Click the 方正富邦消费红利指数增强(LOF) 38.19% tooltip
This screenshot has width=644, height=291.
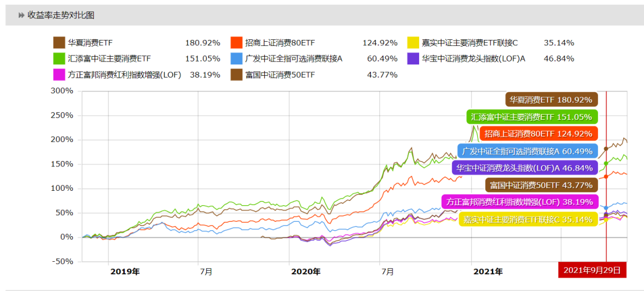519,202
